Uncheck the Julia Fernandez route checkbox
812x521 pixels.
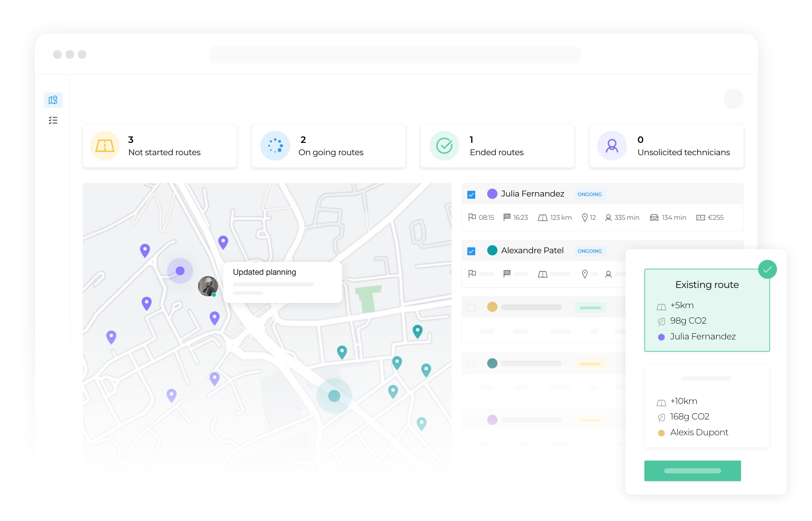tap(471, 194)
